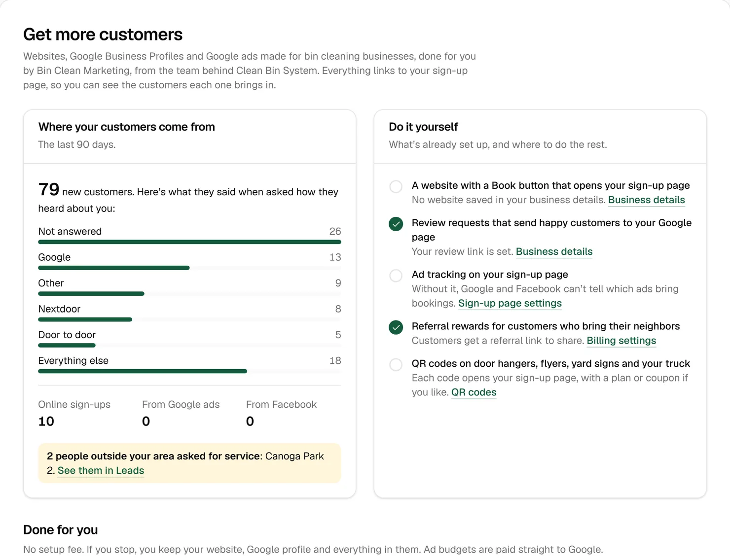
Task: Click the From Google ads label
Action: [x=181, y=404]
